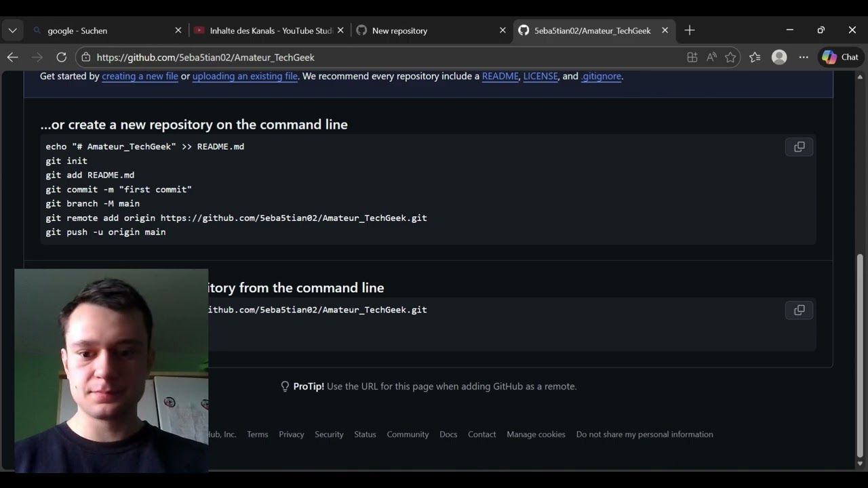Close the YouTube Studio tab

tap(340, 30)
